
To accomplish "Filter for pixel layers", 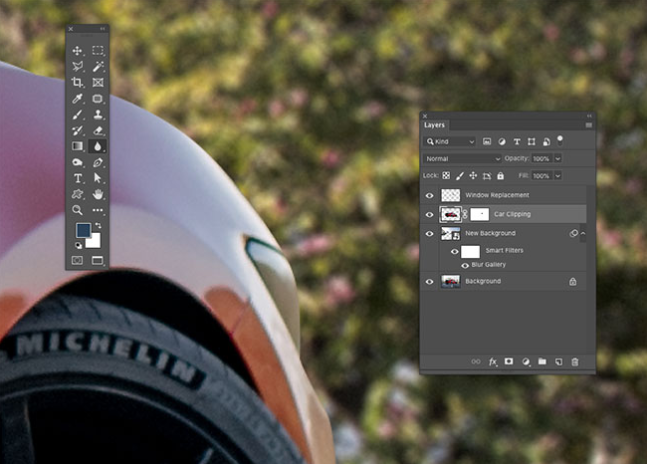I will coord(487,141).
